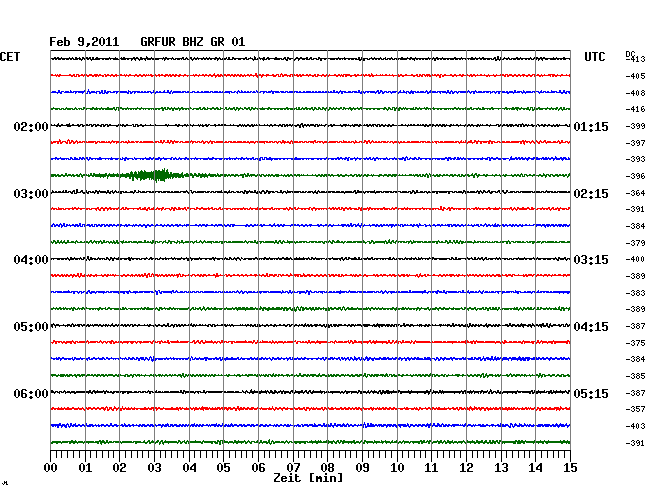
Task: Click the 08 minute axis label
Action: [x=327, y=468]
